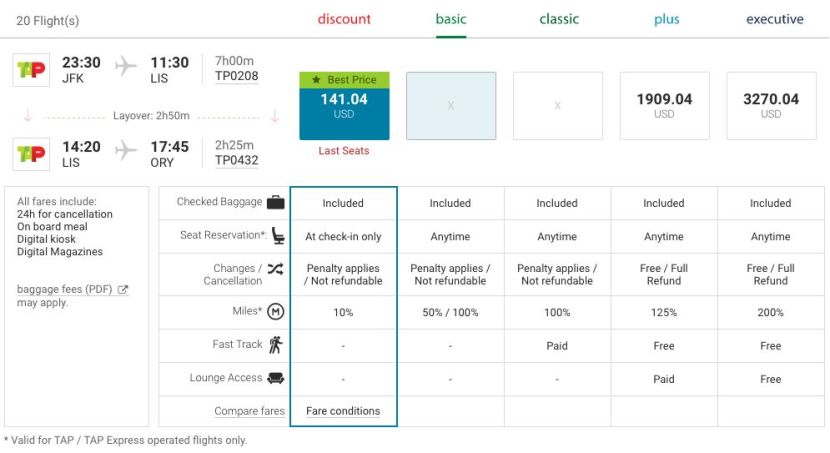Viewport: 830px width, 453px height.
Task: Click the Changes / Cancellation shuffle icon
Action: point(275,269)
